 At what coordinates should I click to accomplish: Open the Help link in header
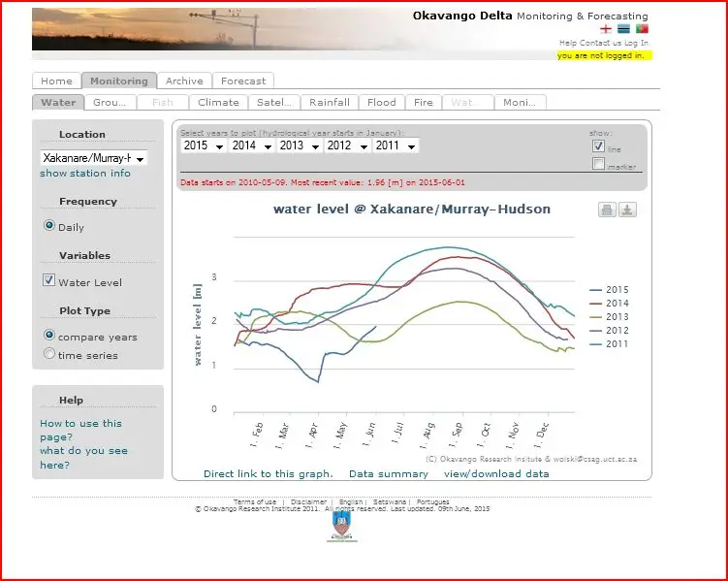point(568,43)
